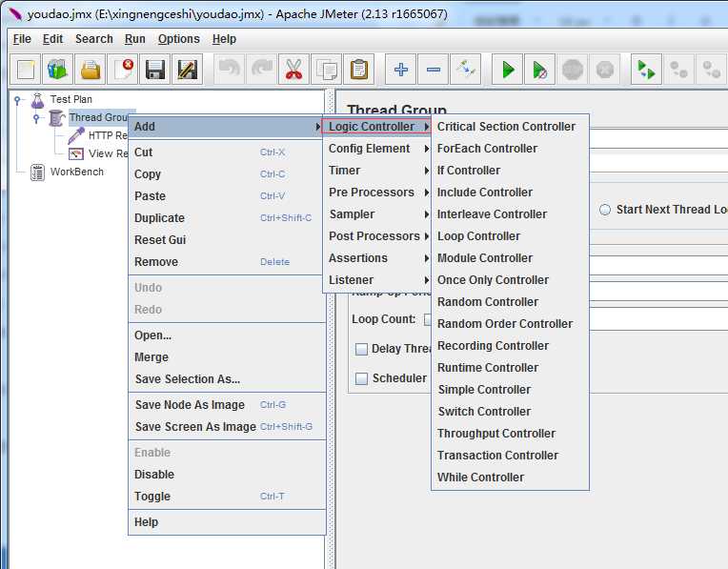Choose If Controller from the submenu

pyautogui.click(x=510, y=171)
